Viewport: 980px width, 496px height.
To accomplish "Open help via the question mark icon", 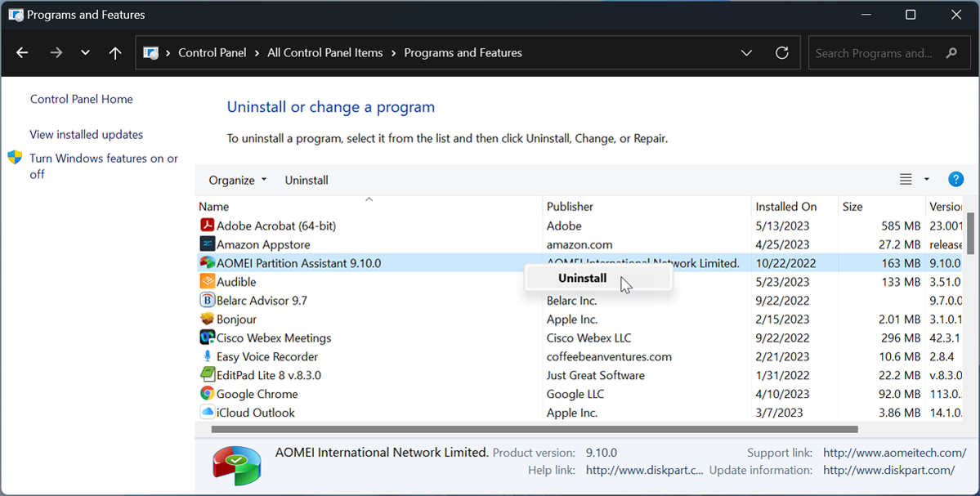I will (955, 178).
